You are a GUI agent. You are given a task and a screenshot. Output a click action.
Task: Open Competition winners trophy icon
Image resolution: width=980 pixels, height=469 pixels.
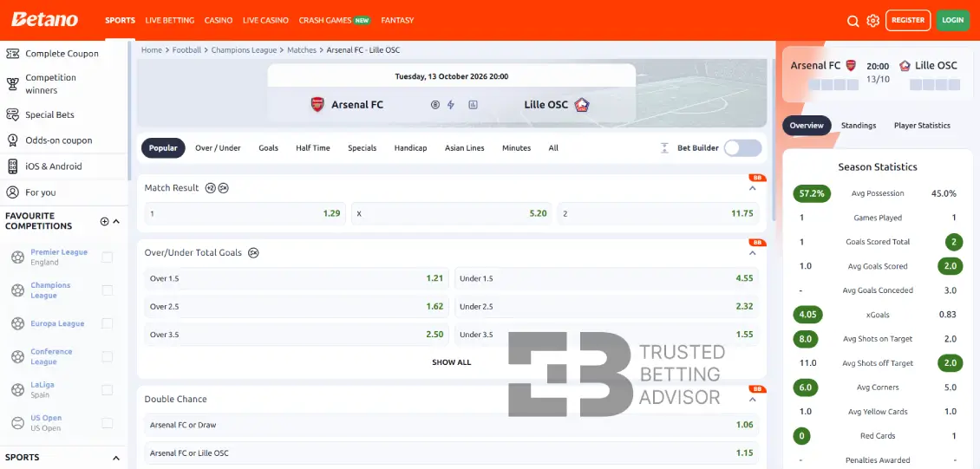pos(12,84)
